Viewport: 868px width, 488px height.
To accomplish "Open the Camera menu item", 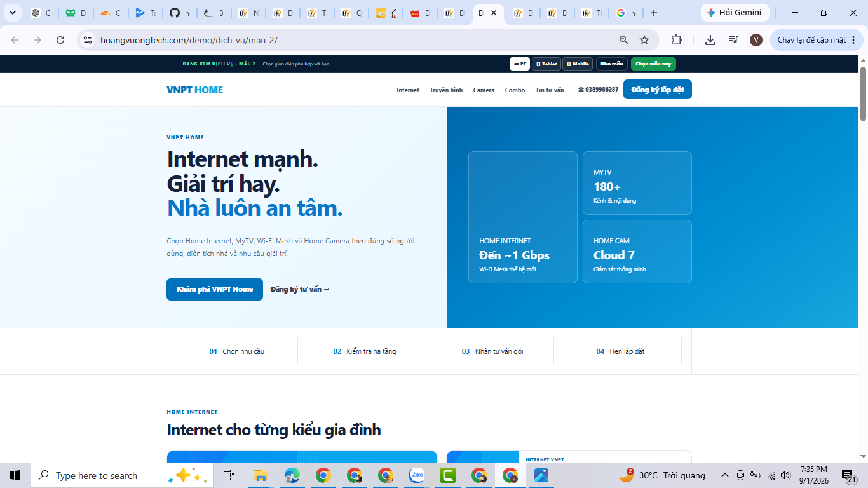I will [x=484, y=90].
